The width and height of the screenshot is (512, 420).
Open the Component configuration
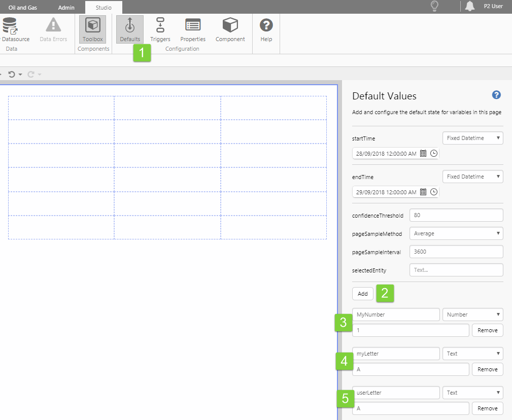230,29
